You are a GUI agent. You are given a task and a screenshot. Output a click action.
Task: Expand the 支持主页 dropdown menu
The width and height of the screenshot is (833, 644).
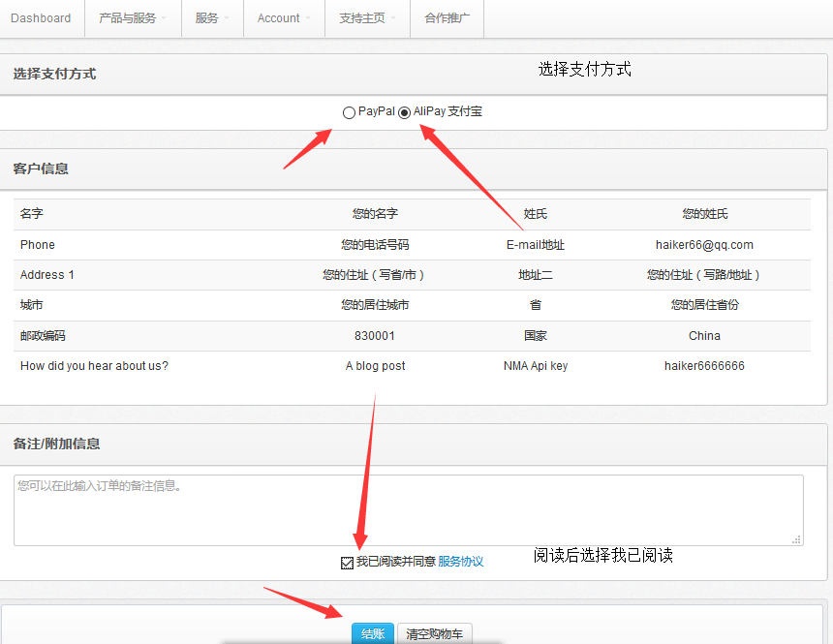pyautogui.click(x=367, y=18)
